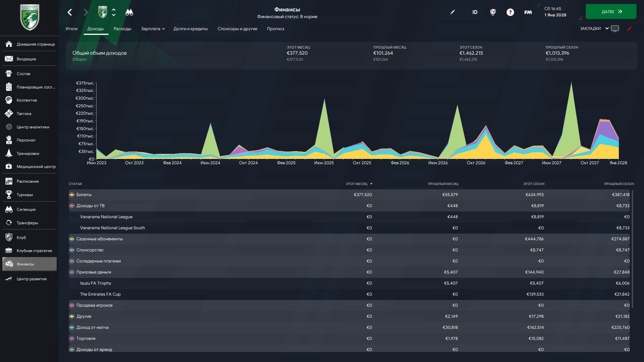Toggle the Сезонные абонементы series marker
The image size is (644, 362).
pos(72,239)
